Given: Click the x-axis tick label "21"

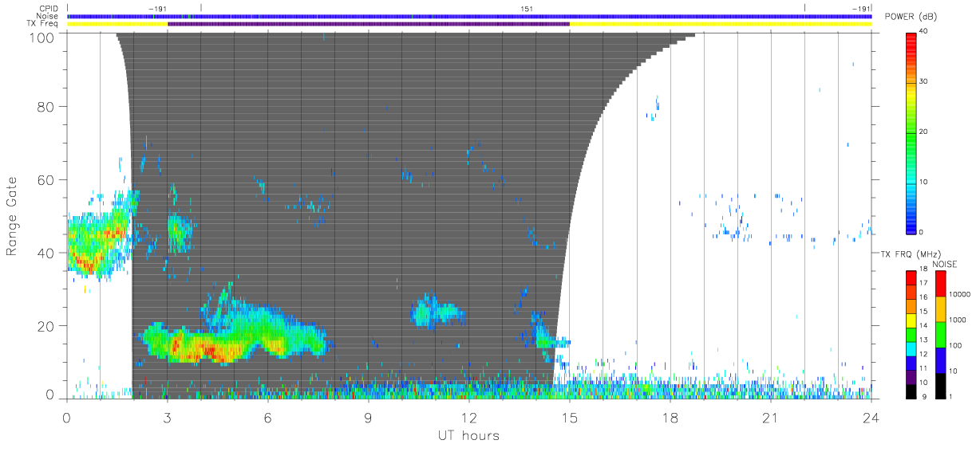Looking at the screenshot, I should tap(771, 417).
